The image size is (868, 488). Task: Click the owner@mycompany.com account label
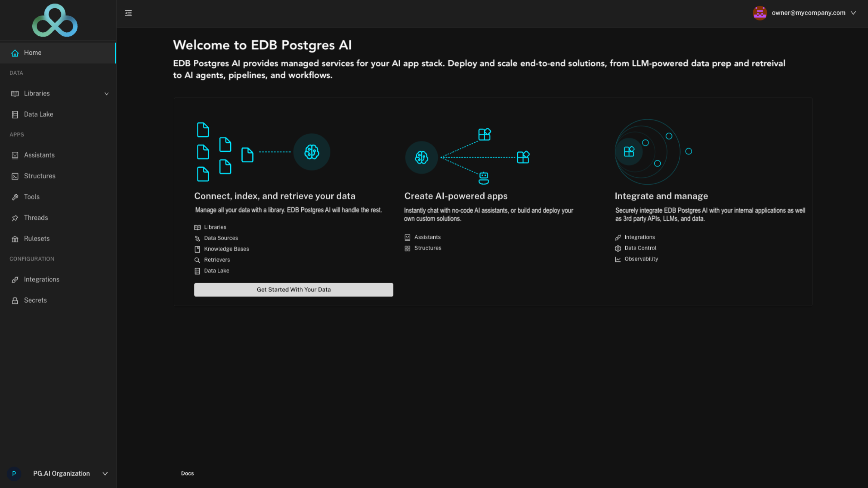[808, 13]
